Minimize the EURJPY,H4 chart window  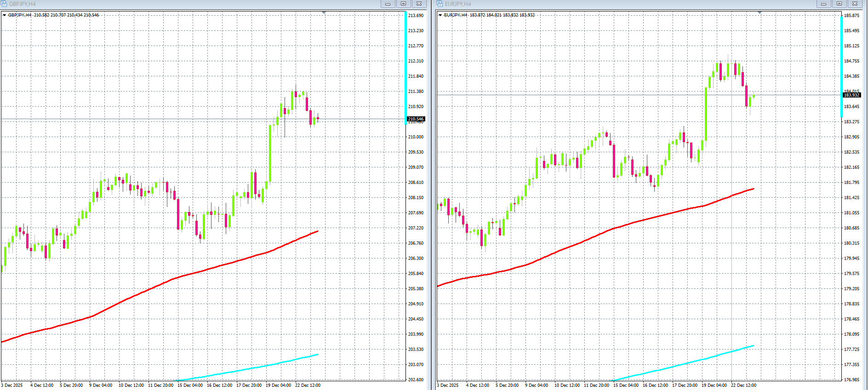click(823, 4)
